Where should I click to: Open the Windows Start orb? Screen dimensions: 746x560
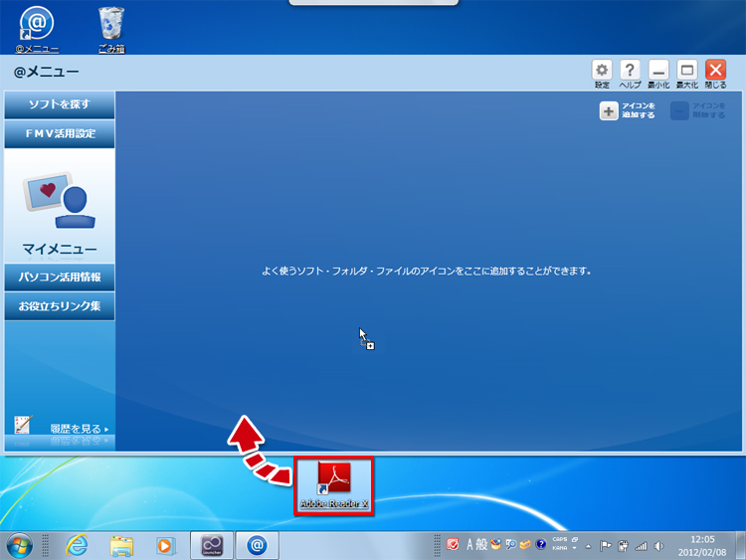[x=20, y=545]
